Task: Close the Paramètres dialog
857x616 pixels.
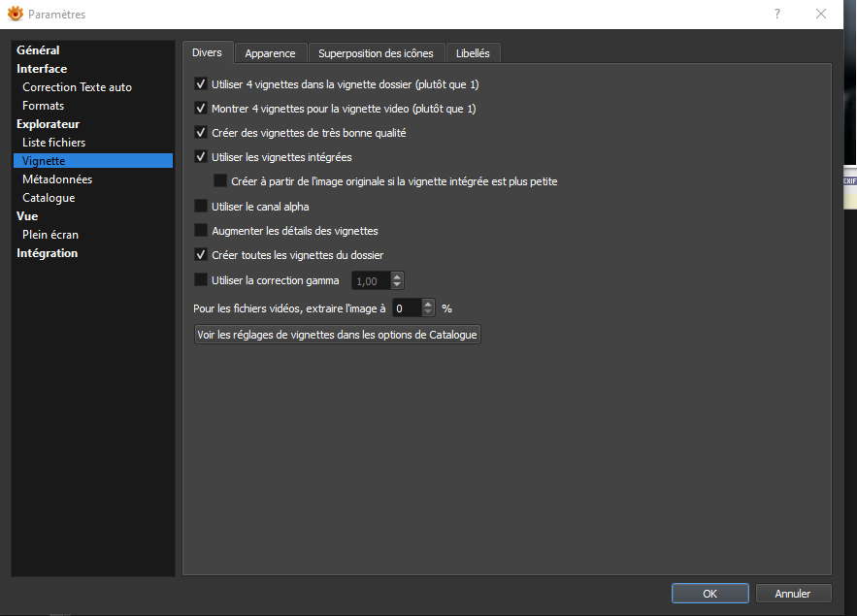Action: (820, 14)
